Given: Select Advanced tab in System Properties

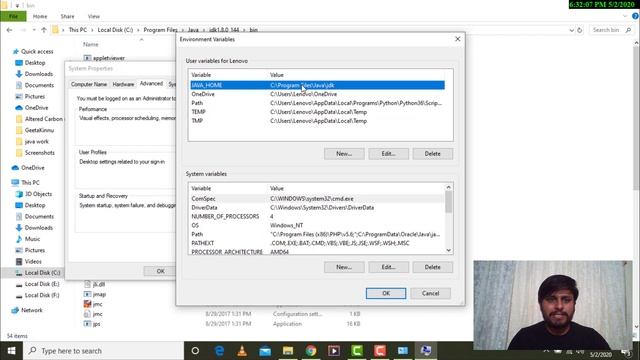Looking at the screenshot, I should click(151, 83).
